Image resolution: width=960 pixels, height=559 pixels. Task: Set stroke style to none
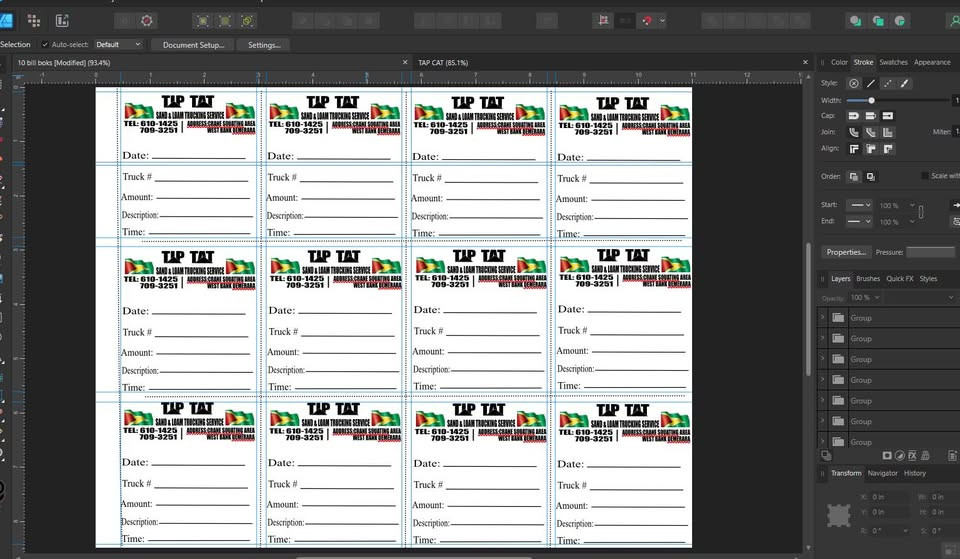tap(854, 84)
